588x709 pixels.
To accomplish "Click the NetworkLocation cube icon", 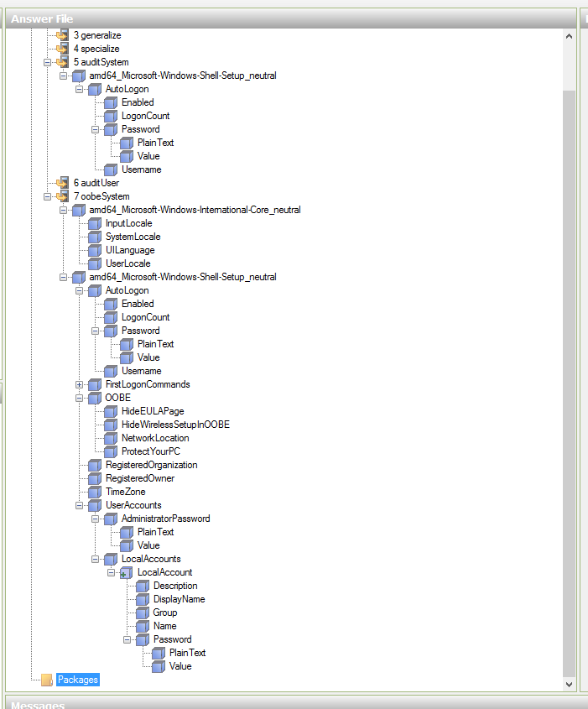I will (111, 438).
